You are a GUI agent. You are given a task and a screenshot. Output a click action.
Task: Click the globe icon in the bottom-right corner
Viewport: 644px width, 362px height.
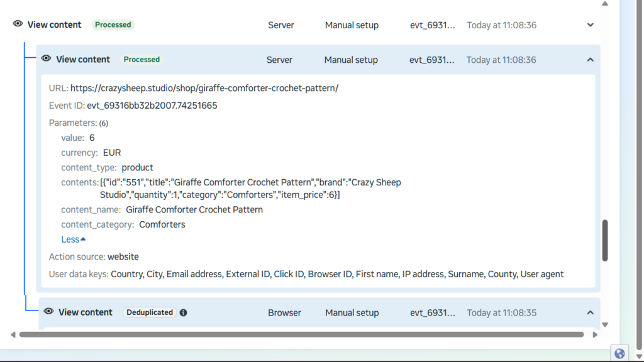[x=619, y=353]
